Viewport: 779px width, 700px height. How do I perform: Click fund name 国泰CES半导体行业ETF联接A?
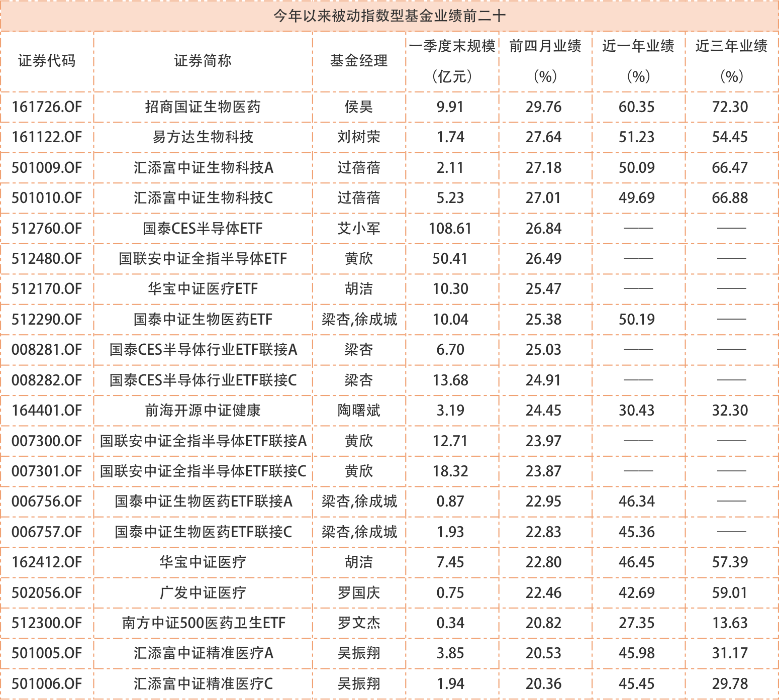coord(203,350)
